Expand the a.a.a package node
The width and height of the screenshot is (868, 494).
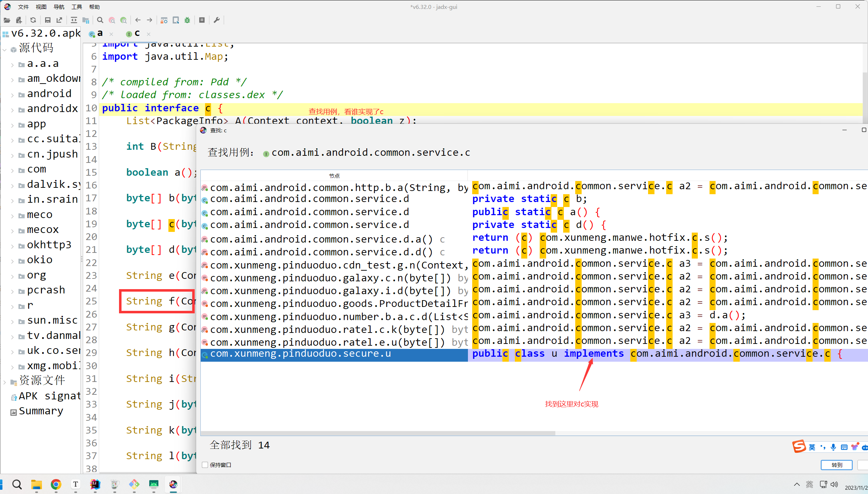point(12,65)
